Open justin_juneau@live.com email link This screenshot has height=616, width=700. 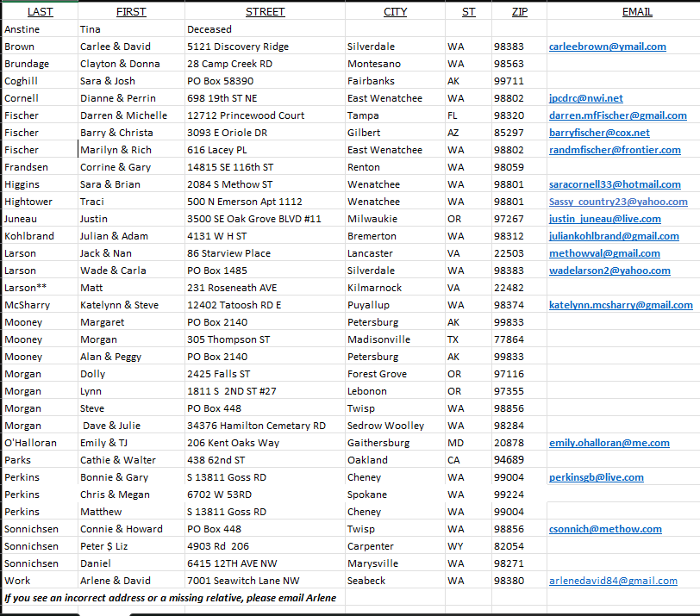point(605,219)
